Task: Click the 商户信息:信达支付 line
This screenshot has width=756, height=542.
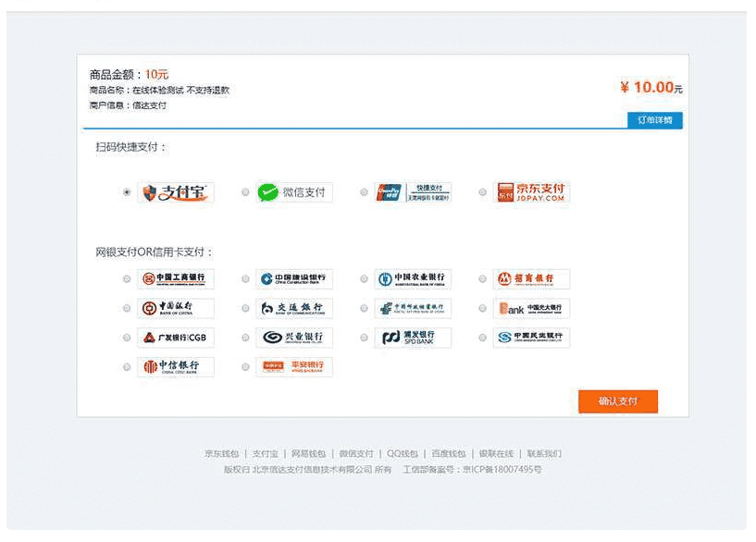Action: (x=128, y=105)
